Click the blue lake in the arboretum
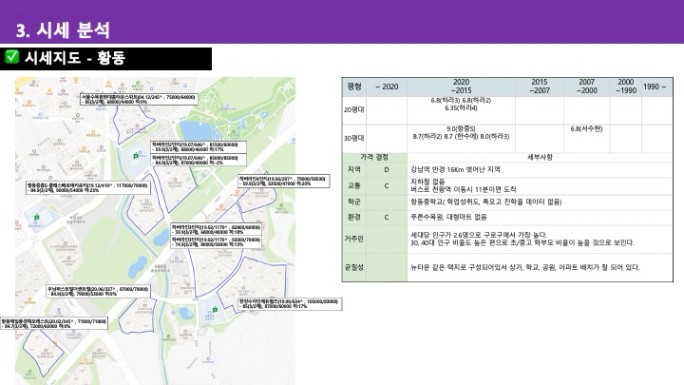This screenshot has height=385, width=684. tap(195, 130)
